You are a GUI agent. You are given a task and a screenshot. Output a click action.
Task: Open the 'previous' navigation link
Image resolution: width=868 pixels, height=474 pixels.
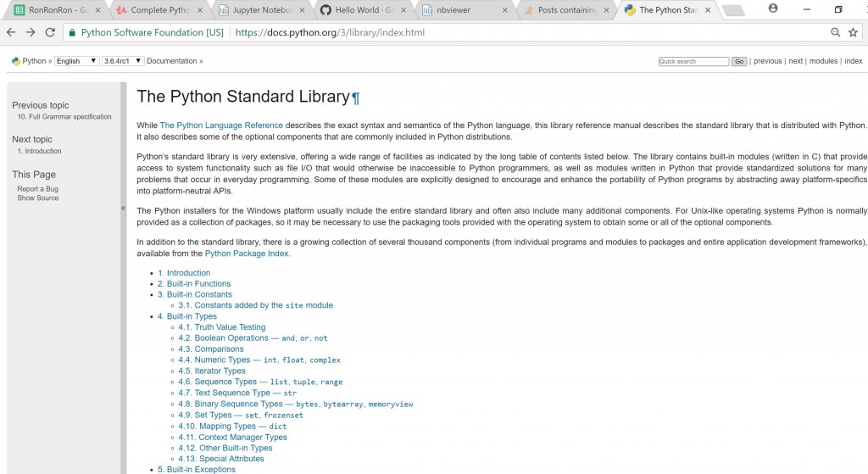(x=768, y=61)
